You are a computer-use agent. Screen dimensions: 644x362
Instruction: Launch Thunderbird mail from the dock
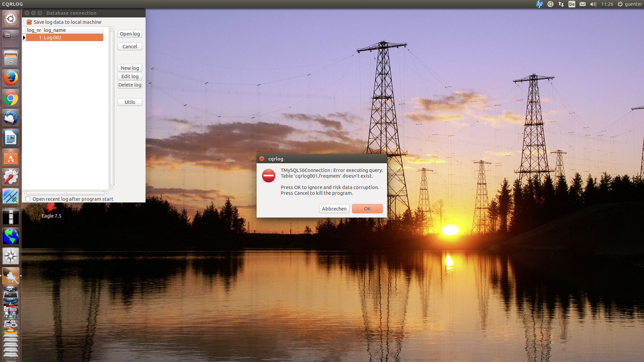point(11,118)
